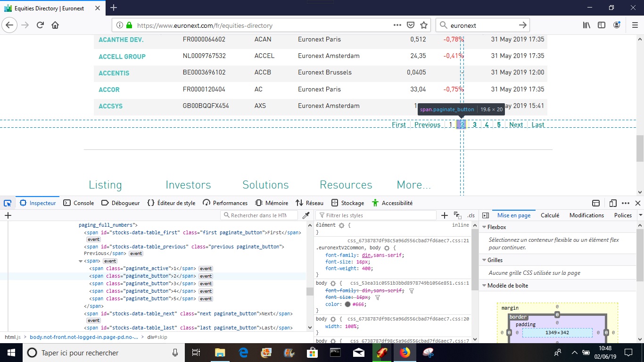Add a new CSS rule with plus icon
The width and height of the screenshot is (644, 362).
pyautogui.click(x=444, y=215)
